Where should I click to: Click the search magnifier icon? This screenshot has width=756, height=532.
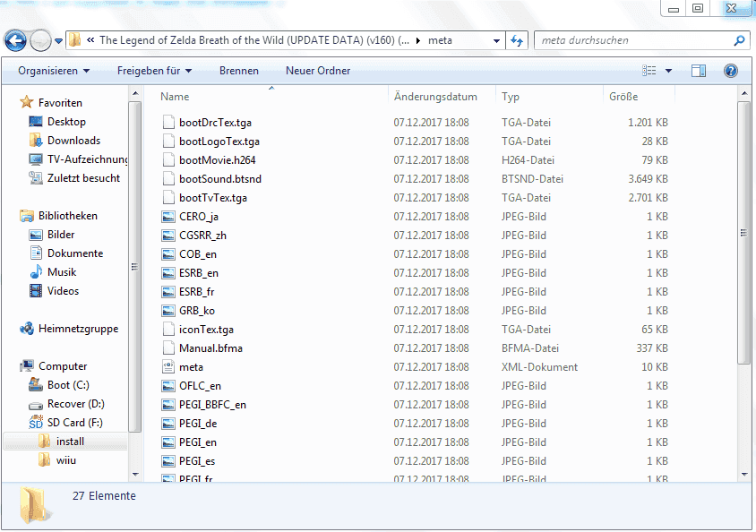739,41
